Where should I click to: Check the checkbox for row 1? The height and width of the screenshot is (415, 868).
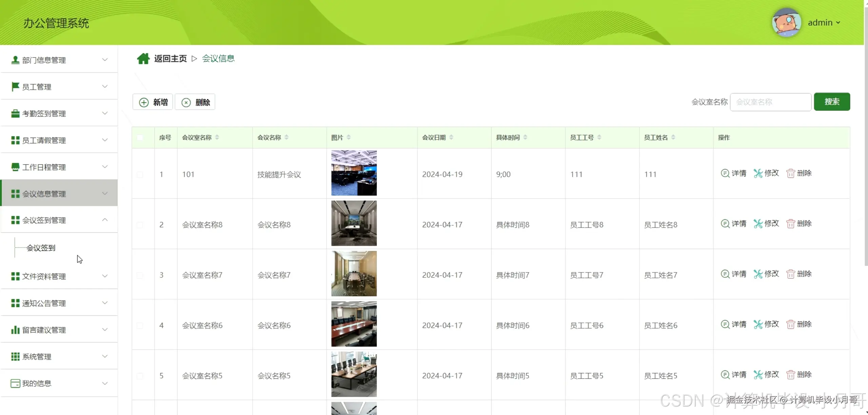click(140, 174)
